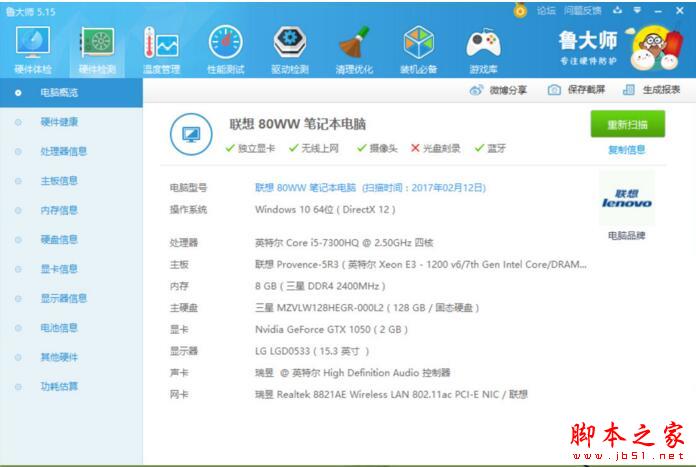696x467 pixels.
Task: Click the Lenovo brand logo
Action: (626, 199)
